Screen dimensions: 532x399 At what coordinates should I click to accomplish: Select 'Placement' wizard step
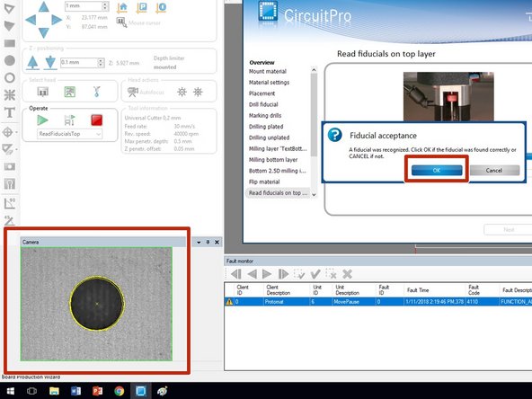(262, 93)
